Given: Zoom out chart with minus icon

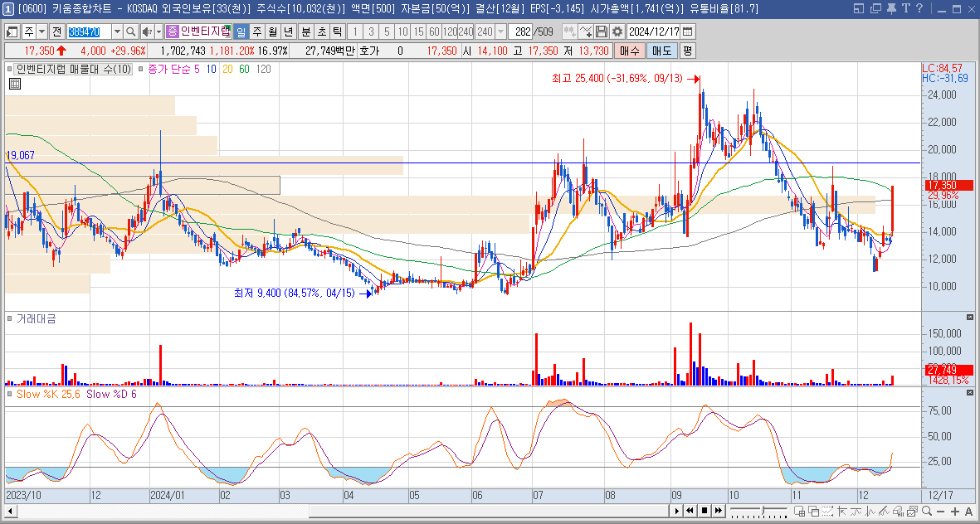Looking at the screenshot, I should (x=941, y=512).
